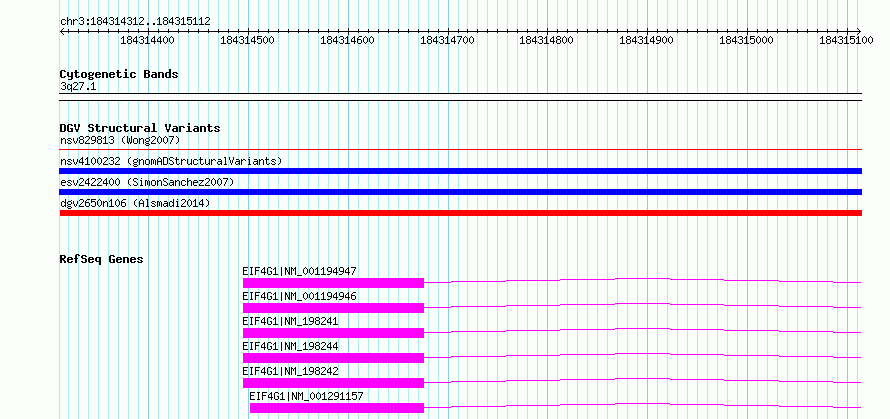Image resolution: width=890 pixels, height=419 pixels.
Task: Select the magenta exon of NM_001194946
Action: 333,308
